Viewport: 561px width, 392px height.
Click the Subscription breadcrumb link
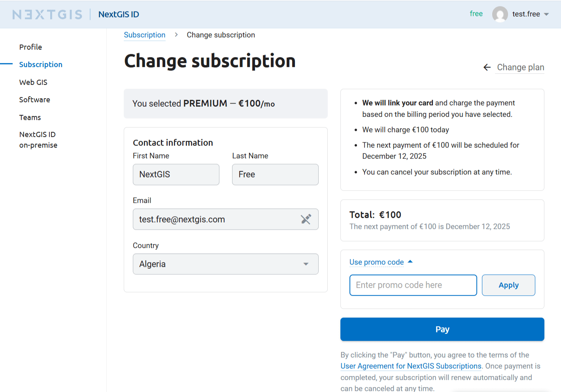(144, 35)
